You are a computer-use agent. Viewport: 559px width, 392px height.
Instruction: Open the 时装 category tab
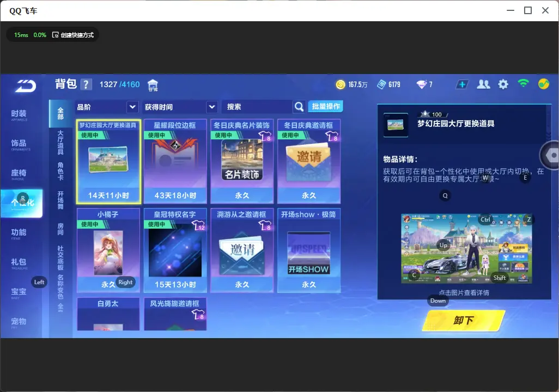point(19,114)
